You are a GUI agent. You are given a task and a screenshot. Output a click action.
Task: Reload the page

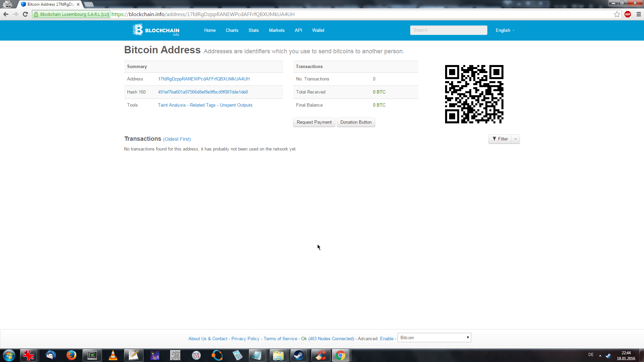pos(25,14)
